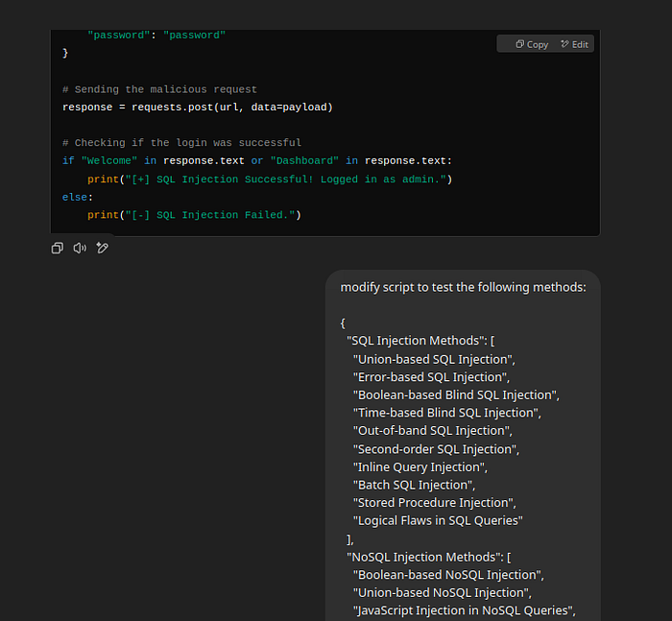Click the "Boolean-based Blind SQL Injection" entry
Image resolution: width=672 pixels, height=621 pixels.
pyautogui.click(x=456, y=395)
